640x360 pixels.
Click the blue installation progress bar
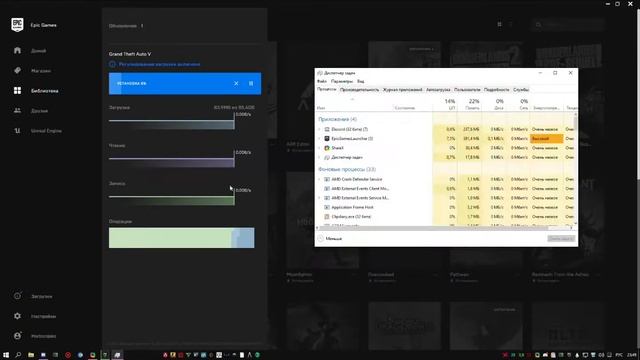pyautogui.click(x=185, y=83)
